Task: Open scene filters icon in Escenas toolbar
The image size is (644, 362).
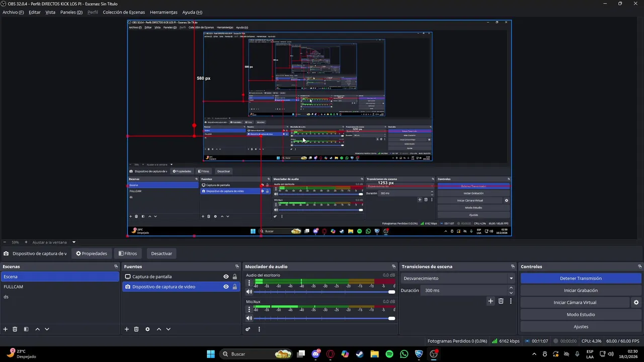Action: pos(26,329)
